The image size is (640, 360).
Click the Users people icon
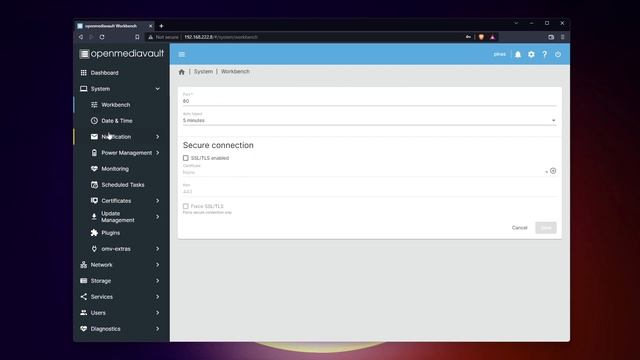pyautogui.click(x=84, y=313)
